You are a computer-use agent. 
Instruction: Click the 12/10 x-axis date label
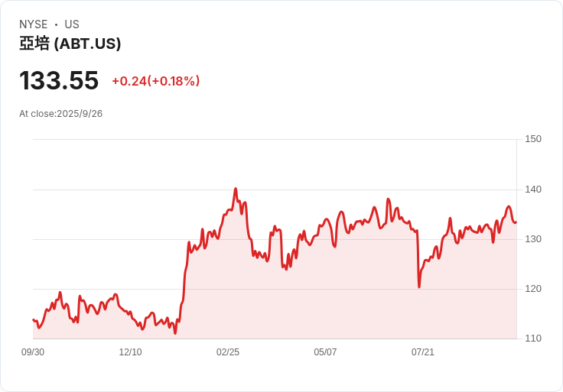coord(130,352)
